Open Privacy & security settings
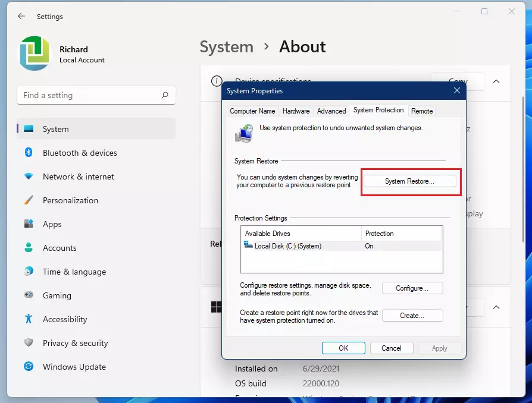 click(x=96, y=343)
